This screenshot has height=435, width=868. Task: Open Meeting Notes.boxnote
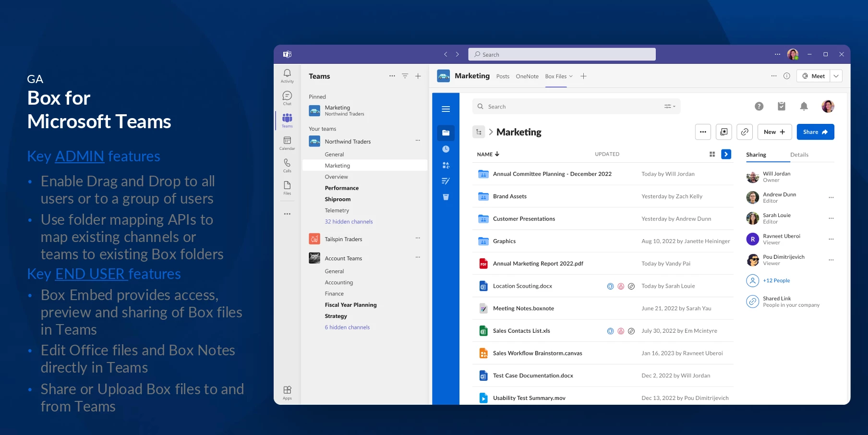pos(523,308)
